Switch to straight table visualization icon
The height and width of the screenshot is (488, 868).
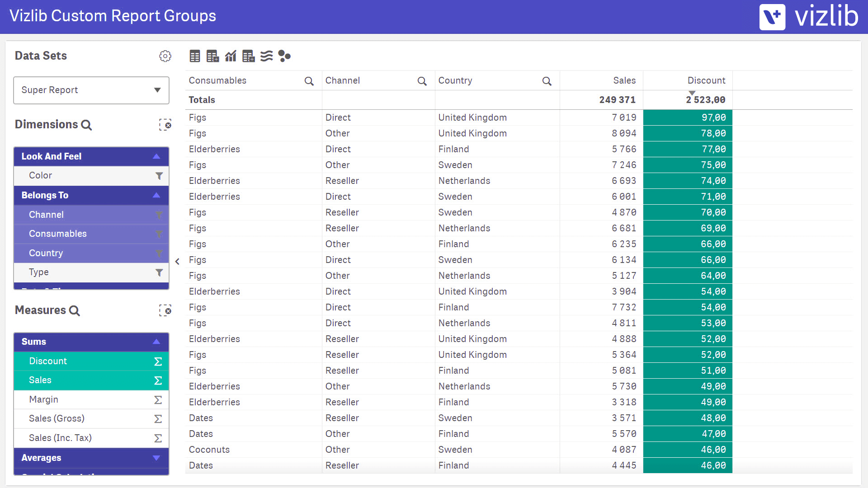pos(195,56)
